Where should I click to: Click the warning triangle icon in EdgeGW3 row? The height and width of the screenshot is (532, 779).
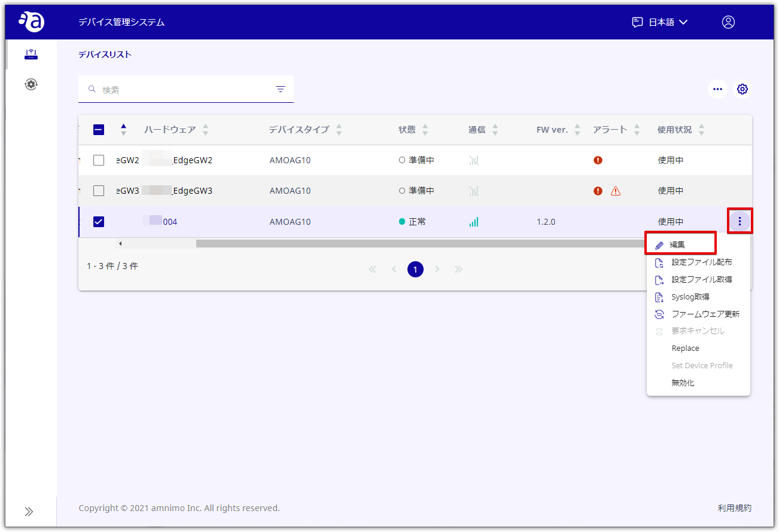(616, 191)
